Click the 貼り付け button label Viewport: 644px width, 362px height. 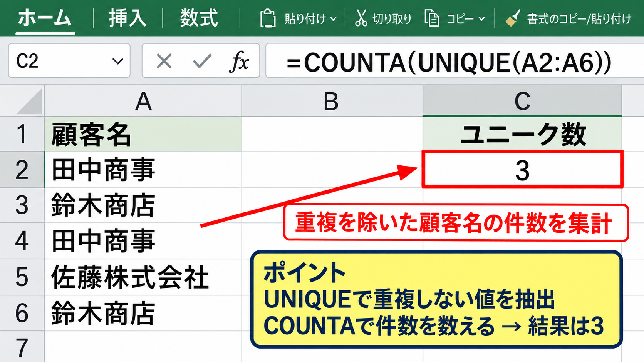(x=305, y=18)
